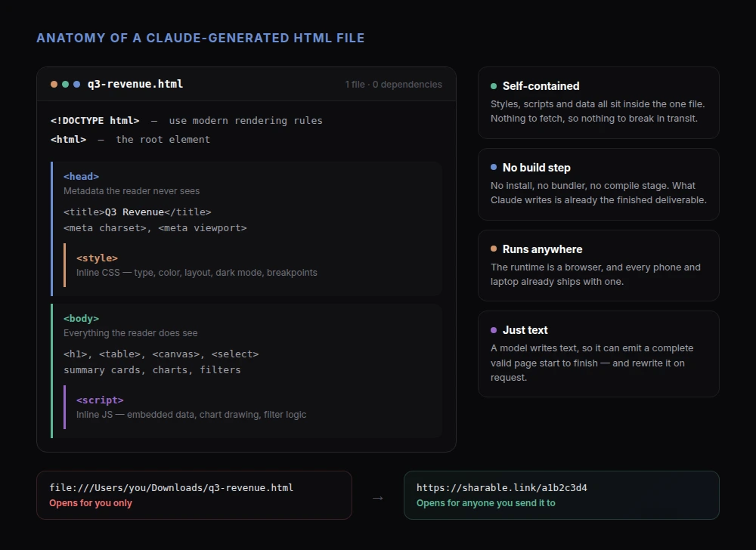Open the https://sharable.link/a1b2c3d4 URL

(x=502, y=487)
